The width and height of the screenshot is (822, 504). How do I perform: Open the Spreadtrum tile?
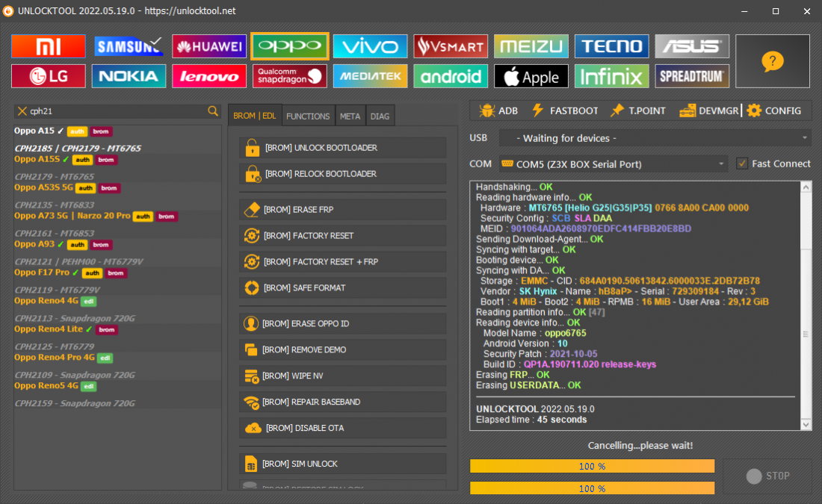pos(692,76)
